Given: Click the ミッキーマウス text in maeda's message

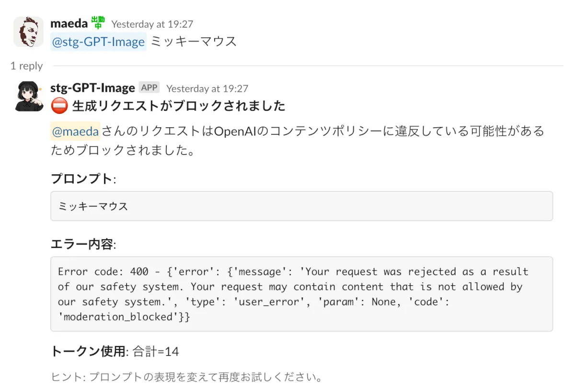Looking at the screenshot, I should point(194,42).
